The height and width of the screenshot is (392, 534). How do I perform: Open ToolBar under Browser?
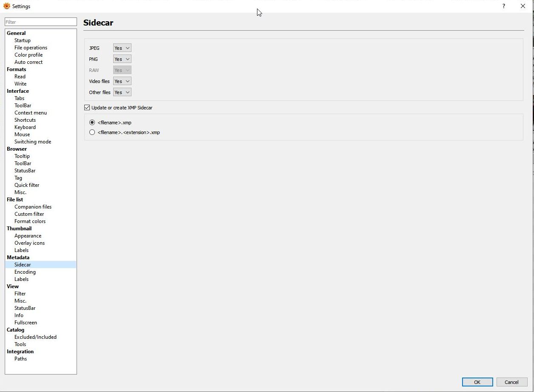pyautogui.click(x=23, y=163)
